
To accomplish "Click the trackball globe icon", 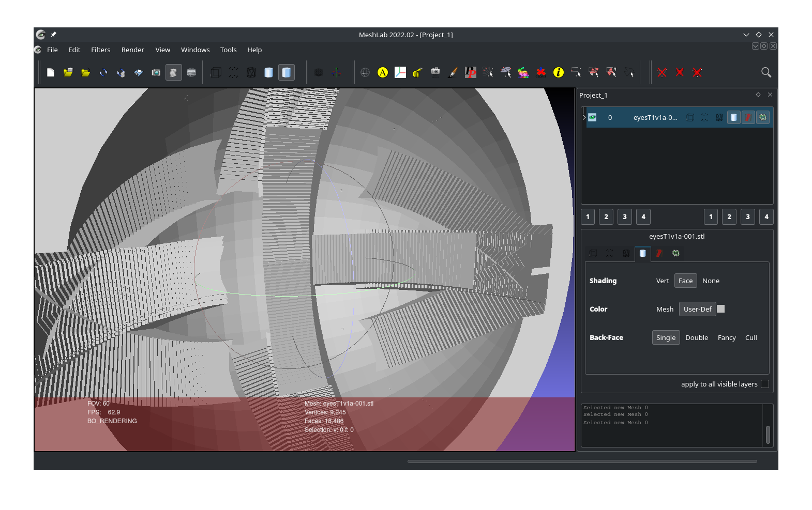I will pos(365,72).
